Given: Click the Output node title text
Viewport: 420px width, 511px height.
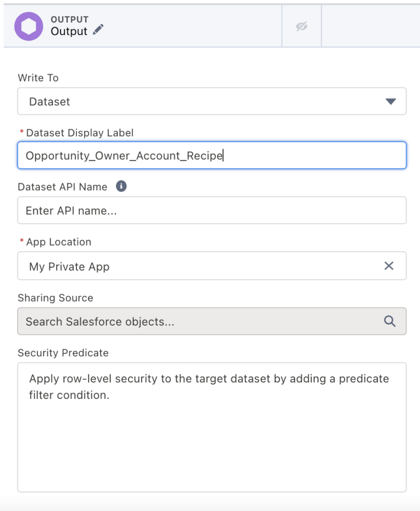Looking at the screenshot, I should [x=69, y=31].
